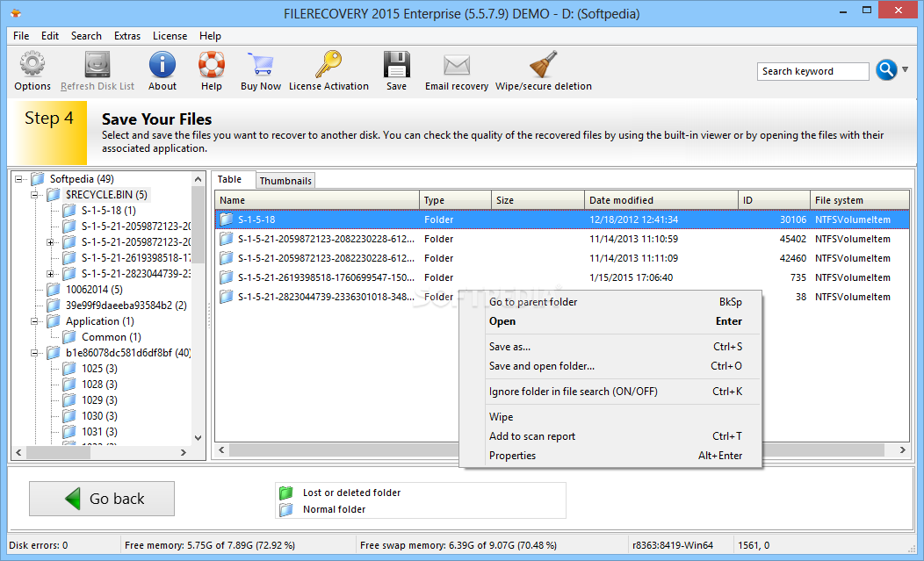The height and width of the screenshot is (561, 924).
Task: Click folder icon of S-1-5-21-2823044739 table row
Action: pyautogui.click(x=227, y=297)
